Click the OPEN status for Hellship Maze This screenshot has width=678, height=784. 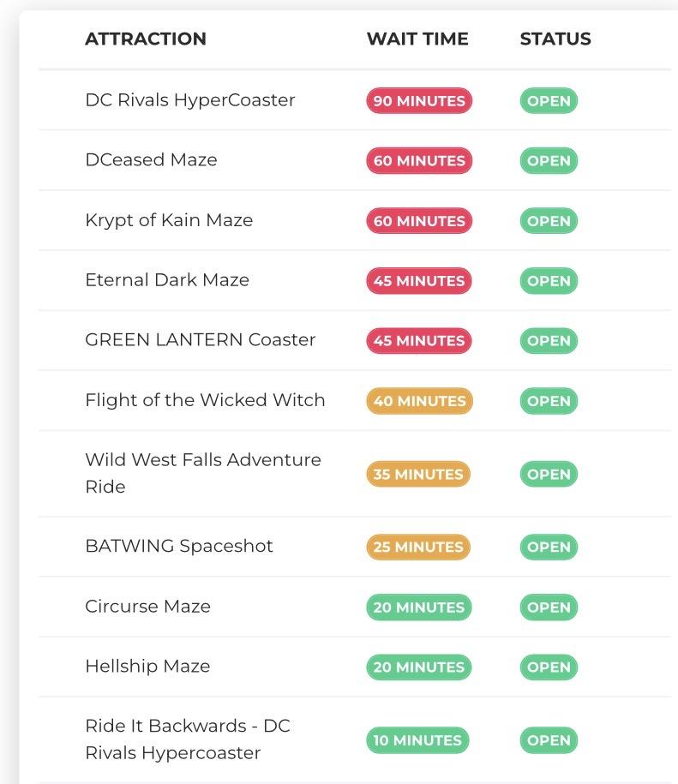pos(549,667)
